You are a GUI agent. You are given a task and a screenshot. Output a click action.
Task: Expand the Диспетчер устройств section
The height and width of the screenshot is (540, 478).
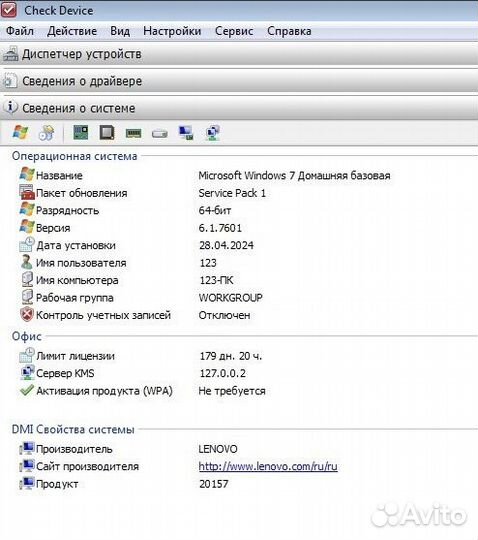pos(239,54)
